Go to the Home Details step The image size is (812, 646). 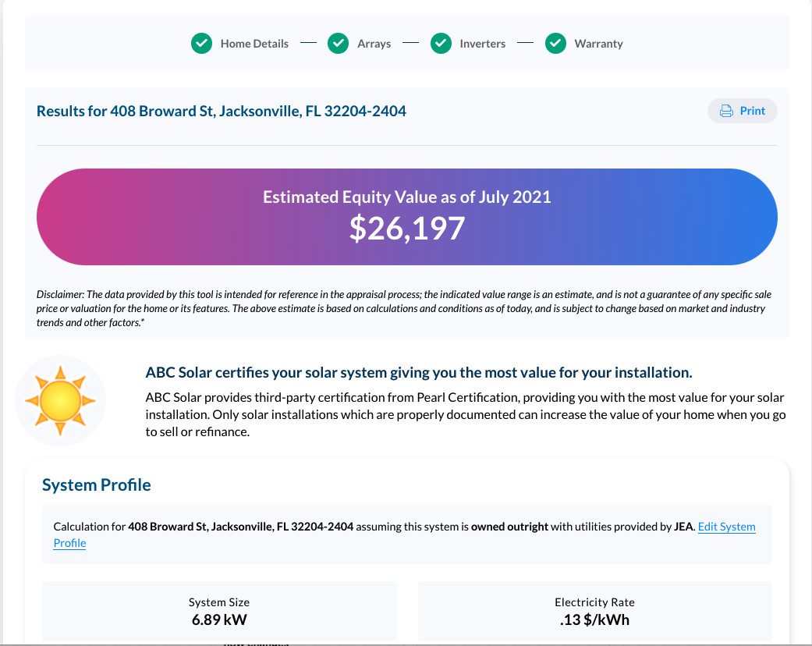pos(254,44)
